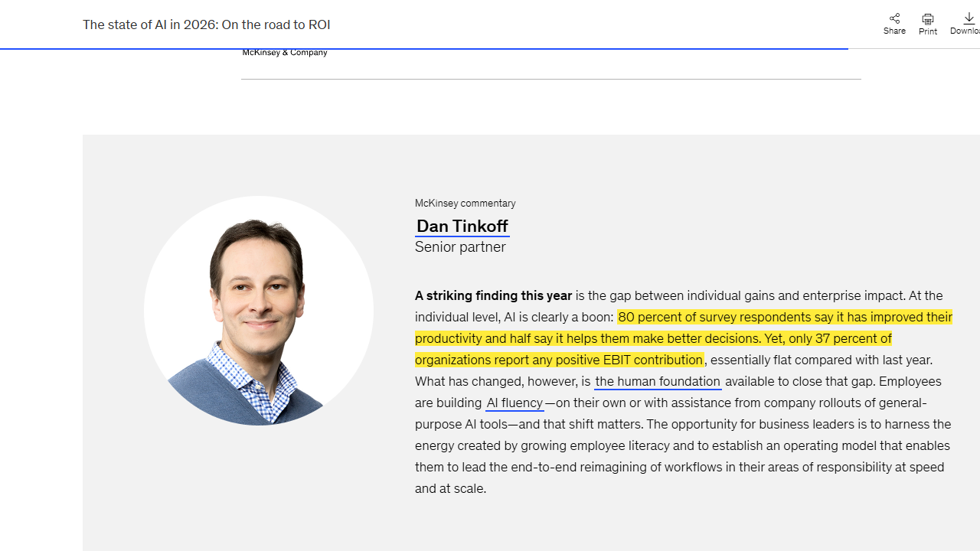Click the Share icon
This screenshot has width=980, height=551.
point(894,18)
